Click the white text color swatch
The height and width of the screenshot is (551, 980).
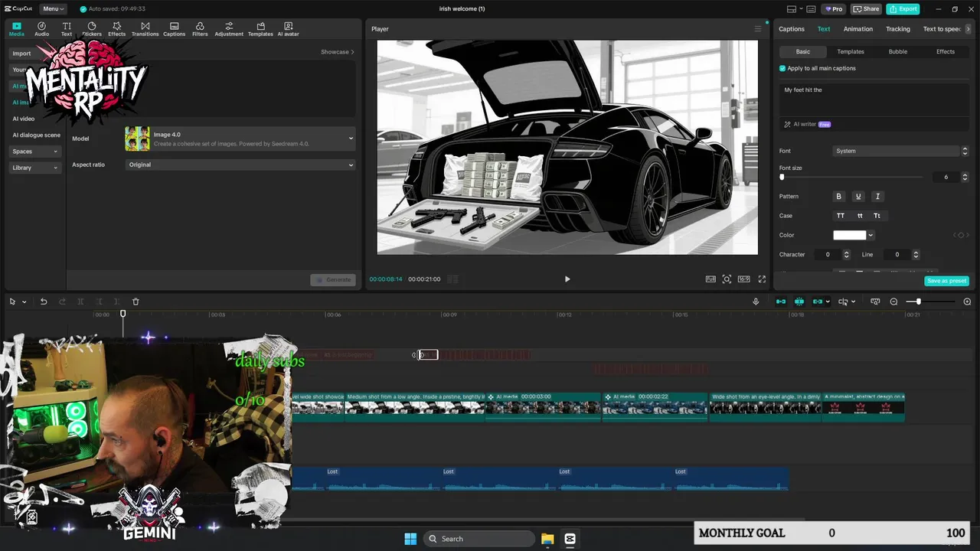pyautogui.click(x=849, y=235)
